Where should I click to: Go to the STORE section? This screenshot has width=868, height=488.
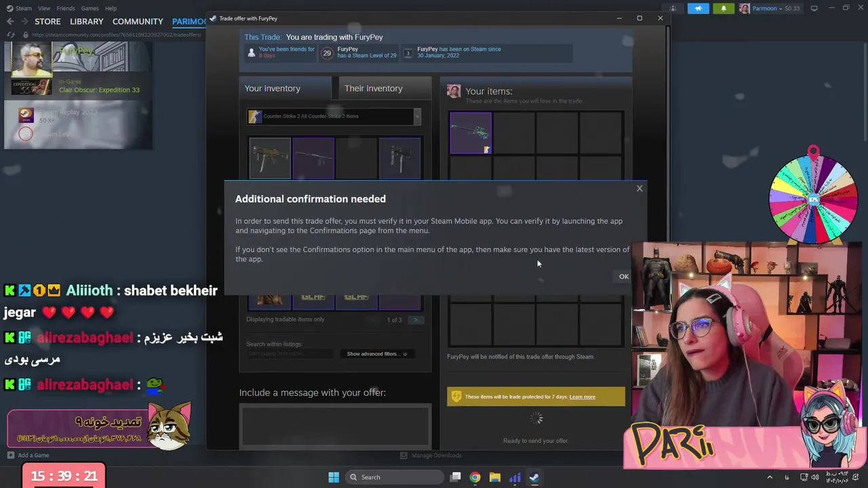click(x=47, y=22)
